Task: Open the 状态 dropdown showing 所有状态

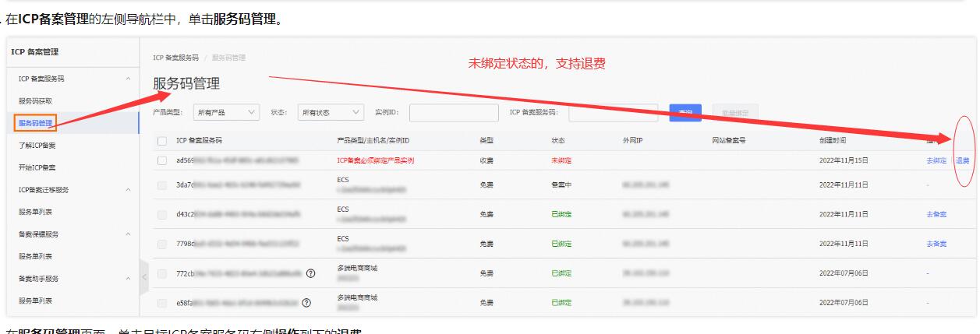Action: pos(331,113)
